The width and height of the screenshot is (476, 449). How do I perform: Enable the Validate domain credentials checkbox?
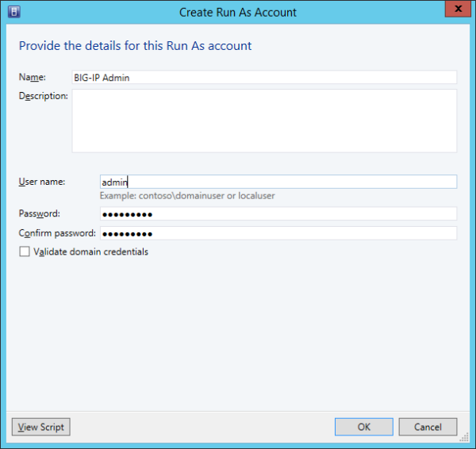pyautogui.click(x=25, y=252)
